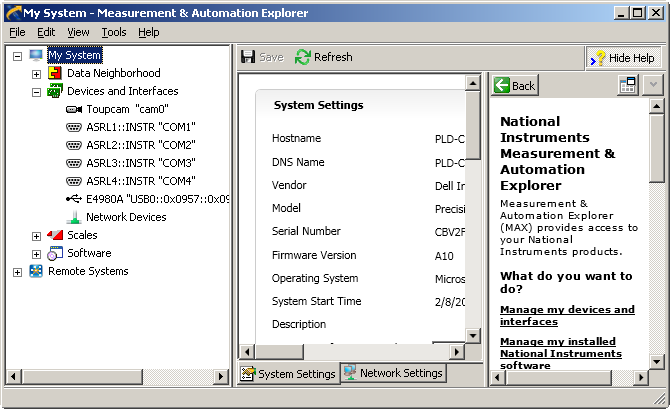This screenshot has height=409, width=670.
Task: Click the DNS Name label
Action: (x=298, y=162)
